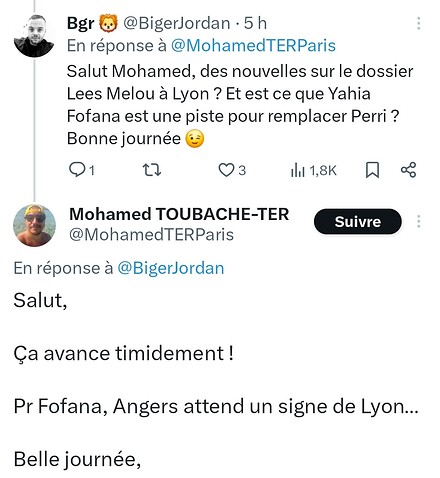Image resolution: width=440 pixels, height=478 pixels.
Task: Open the three-dot menu on Bgr's tweet
Action: [x=419, y=23]
